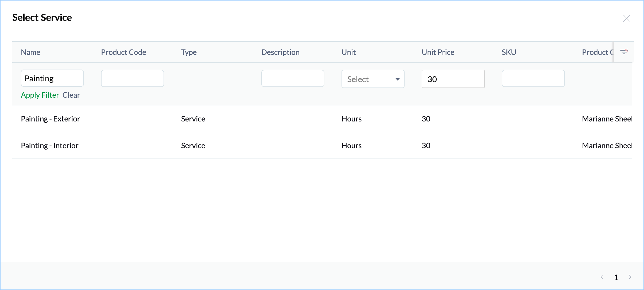Image resolution: width=644 pixels, height=290 pixels.
Task: Select the Painting - Exterior row
Action: pyautogui.click(x=322, y=119)
